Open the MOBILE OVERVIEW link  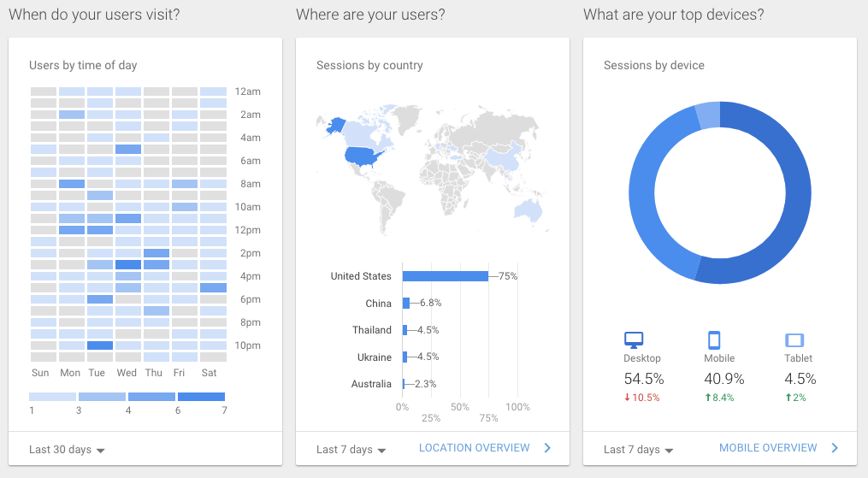768,448
